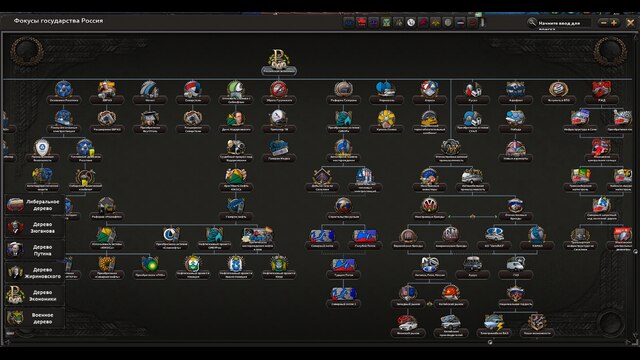Select the Русал focus icon
This screenshot has width=640, height=360.
click(x=473, y=89)
